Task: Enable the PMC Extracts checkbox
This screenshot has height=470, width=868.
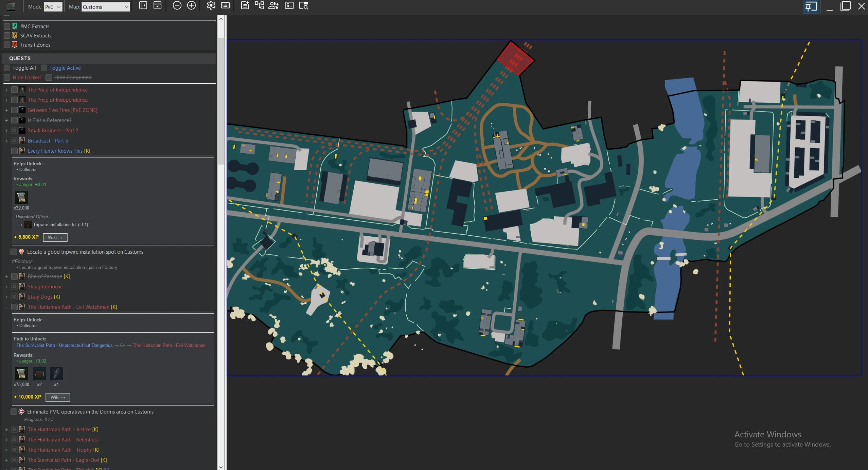Action: point(7,26)
